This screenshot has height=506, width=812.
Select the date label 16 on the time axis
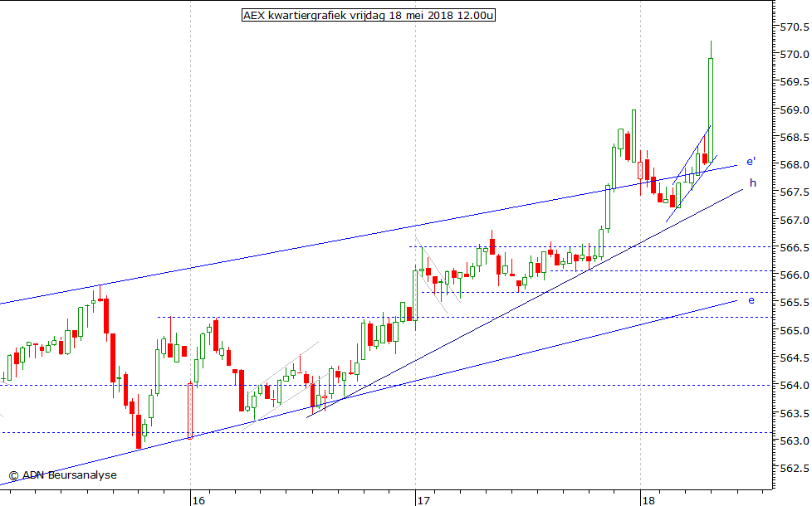(x=198, y=500)
